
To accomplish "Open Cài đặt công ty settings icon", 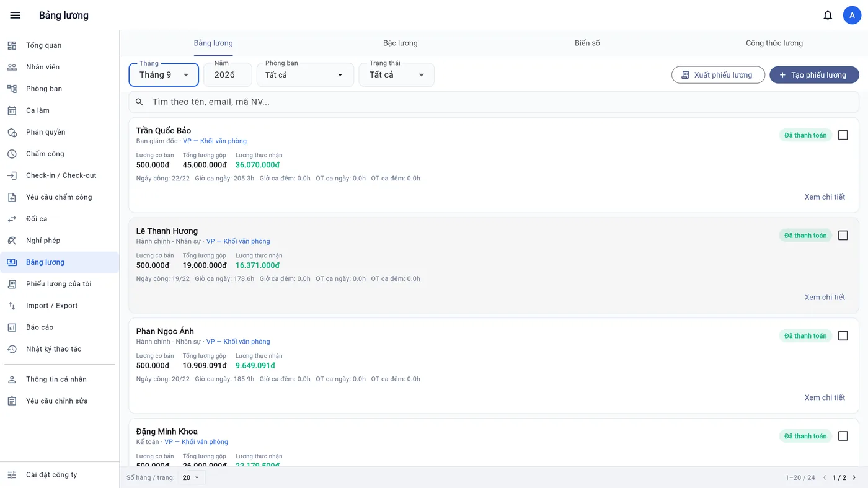I will [x=12, y=475].
